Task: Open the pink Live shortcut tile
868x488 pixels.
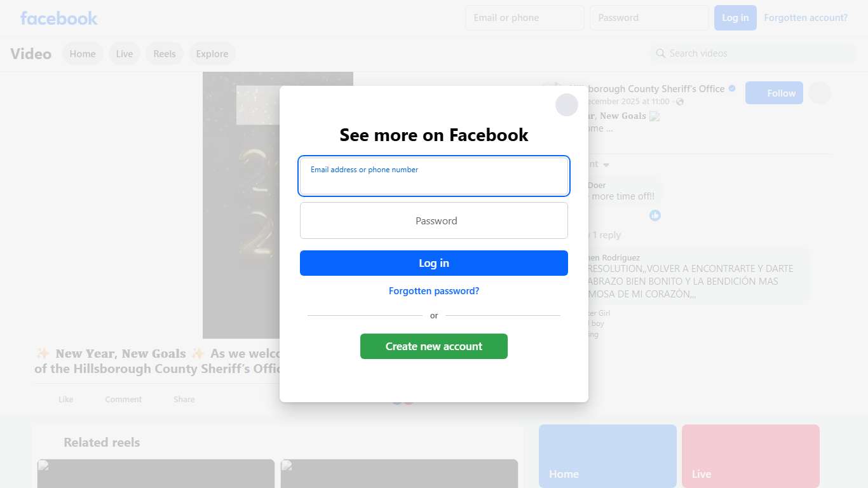Action: (750, 456)
